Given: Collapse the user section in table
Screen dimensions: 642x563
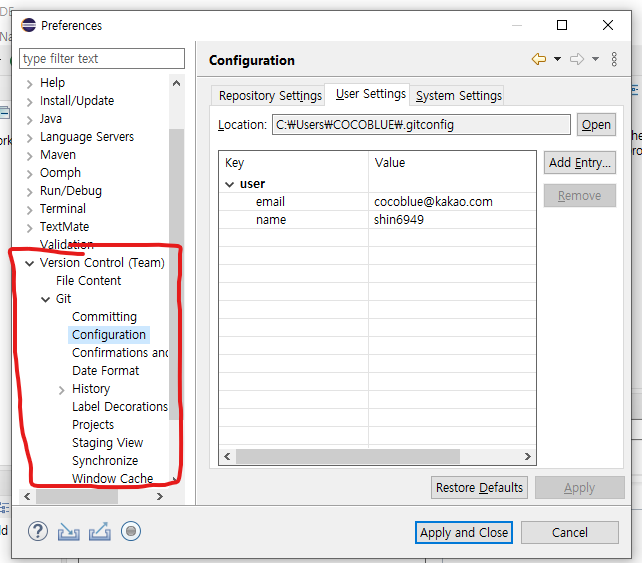Looking at the screenshot, I should 230,184.
